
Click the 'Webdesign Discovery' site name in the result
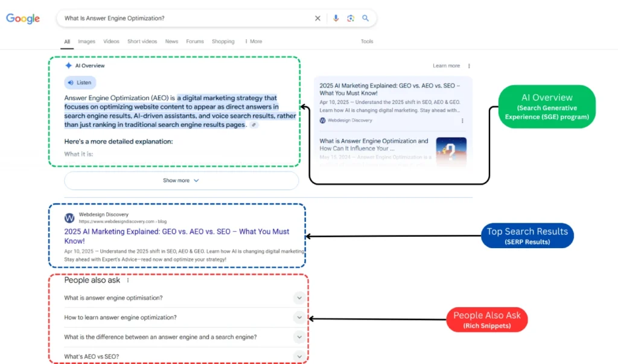point(104,214)
